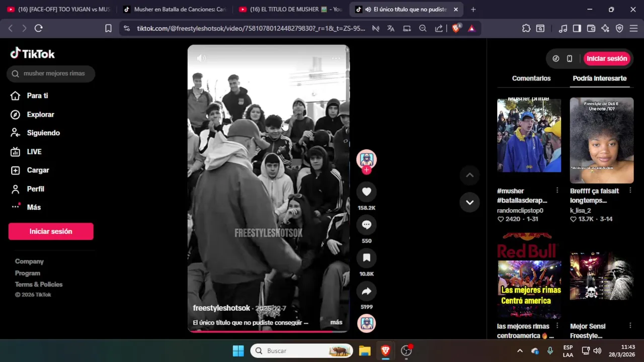Viewport: 644px width, 362px height.
Task: Click the pink Iniciar sesión sidebar button
Action: tap(51, 231)
